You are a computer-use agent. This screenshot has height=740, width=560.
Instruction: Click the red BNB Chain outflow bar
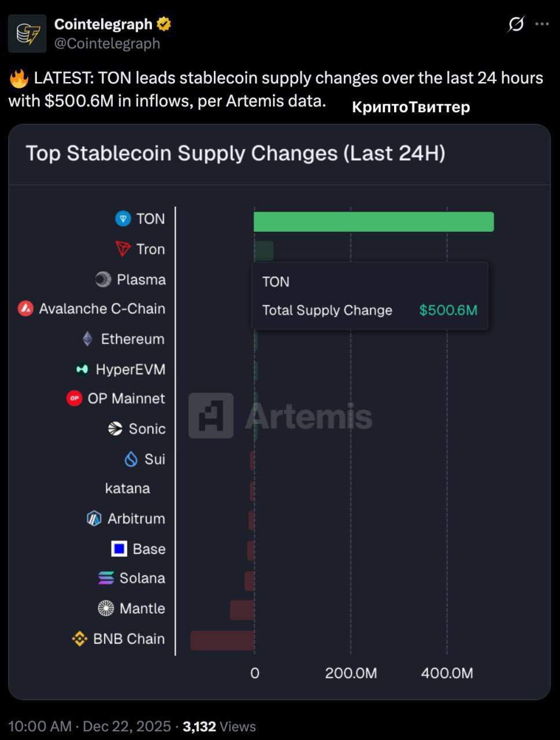click(x=222, y=640)
